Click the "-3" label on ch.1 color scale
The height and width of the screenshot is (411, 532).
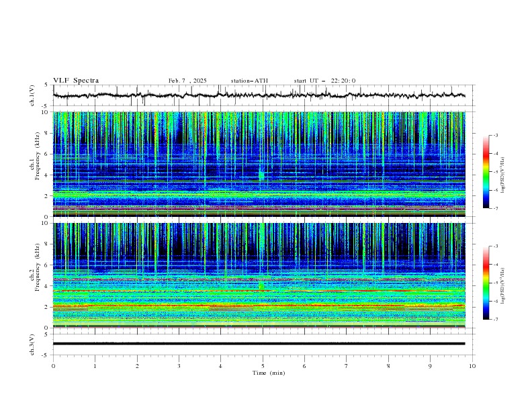click(495, 135)
